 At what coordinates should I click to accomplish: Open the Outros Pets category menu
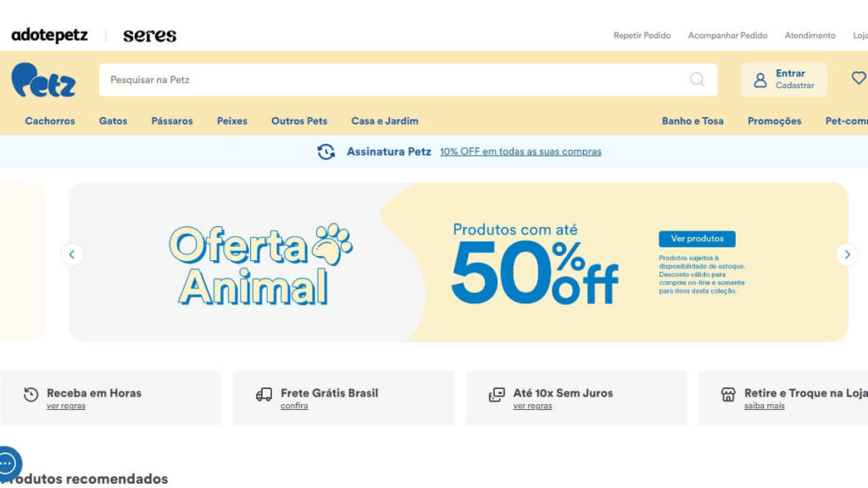pos(299,120)
